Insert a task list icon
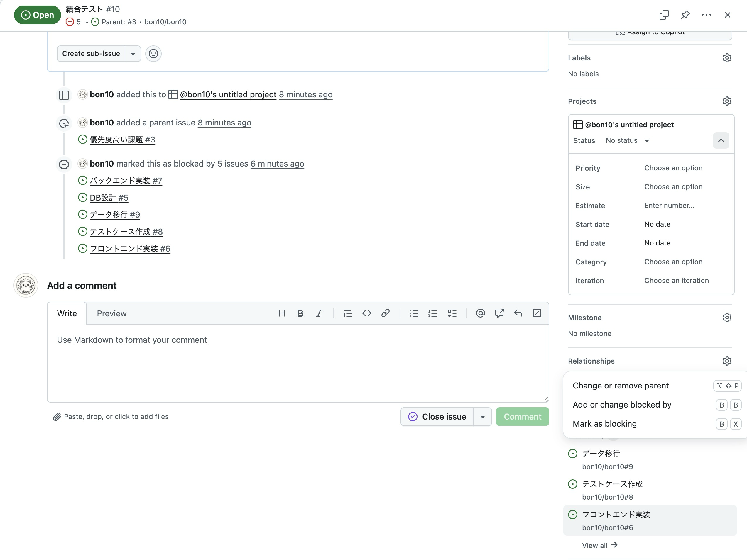This screenshot has width=747, height=560. 452,313
